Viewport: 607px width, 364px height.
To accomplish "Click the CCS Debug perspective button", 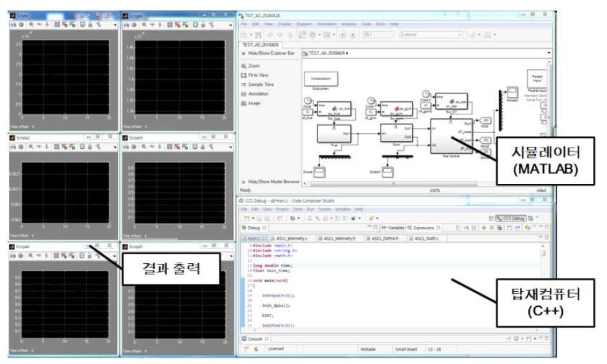I will click(x=511, y=218).
